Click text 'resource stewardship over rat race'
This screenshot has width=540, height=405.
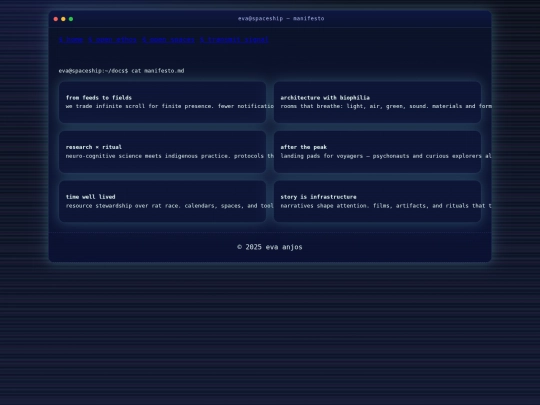point(123,206)
